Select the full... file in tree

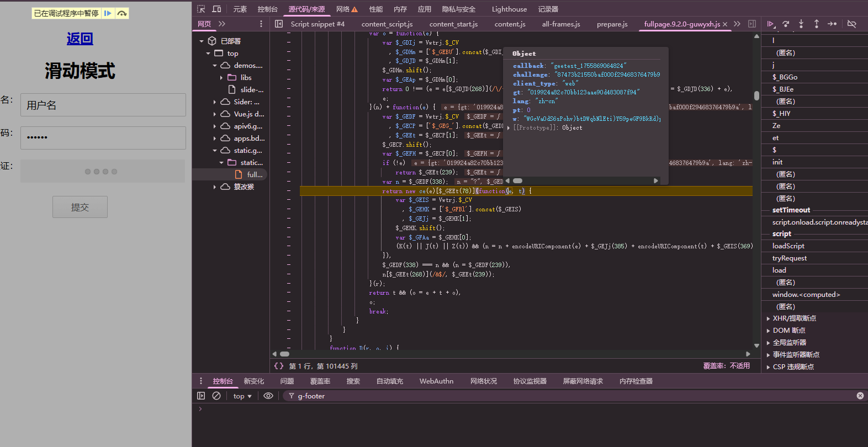click(255, 174)
